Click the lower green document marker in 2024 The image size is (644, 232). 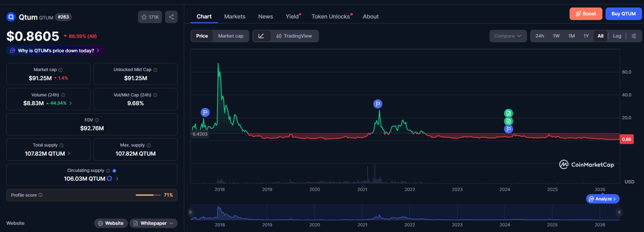[508, 121]
